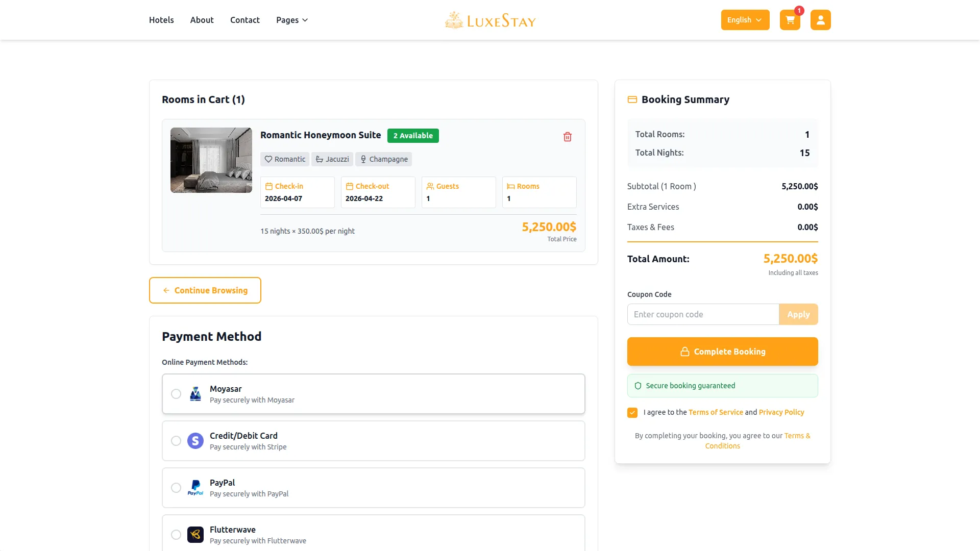Click the LuxeStay logo
This screenshot has height=551, width=980.
(490, 20)
